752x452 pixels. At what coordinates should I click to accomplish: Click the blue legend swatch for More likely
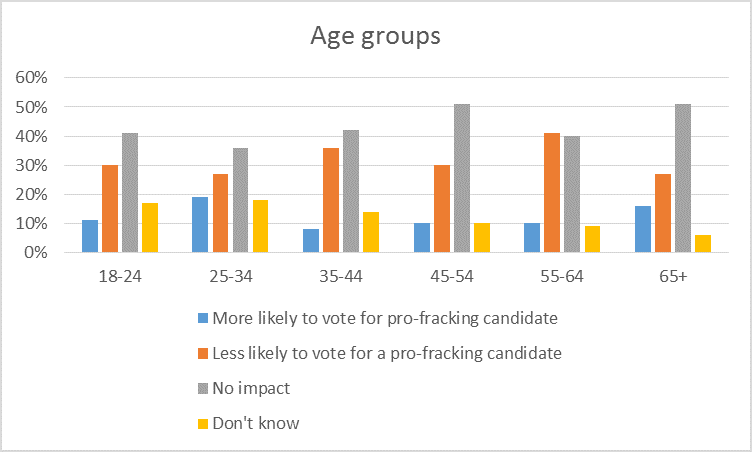pos(203,318)
